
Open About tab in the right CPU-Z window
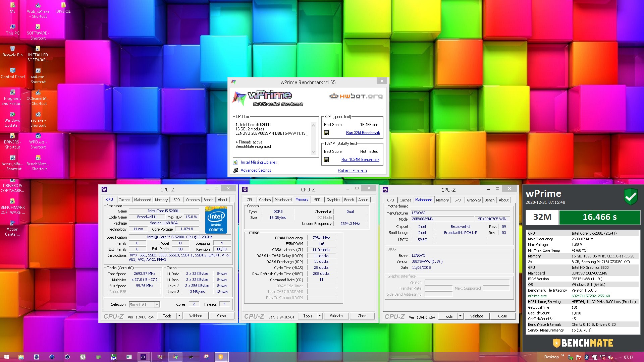tap(503, 200)
